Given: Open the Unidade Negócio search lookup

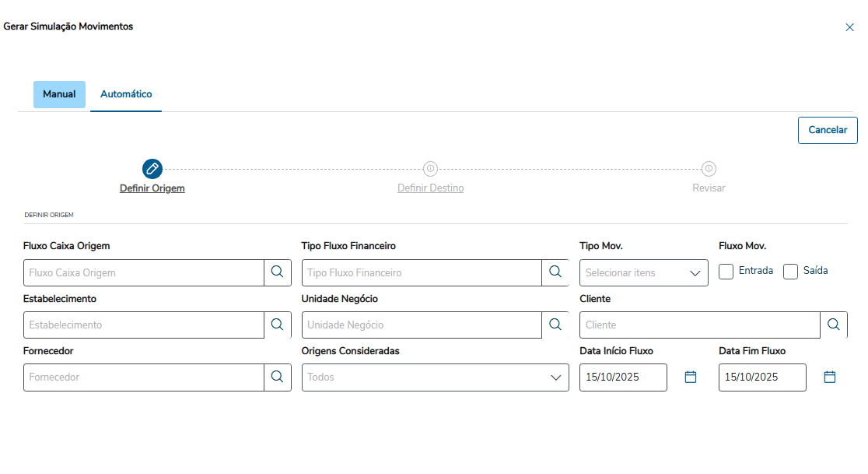Looking at the screenshot, I should point(555,325).
